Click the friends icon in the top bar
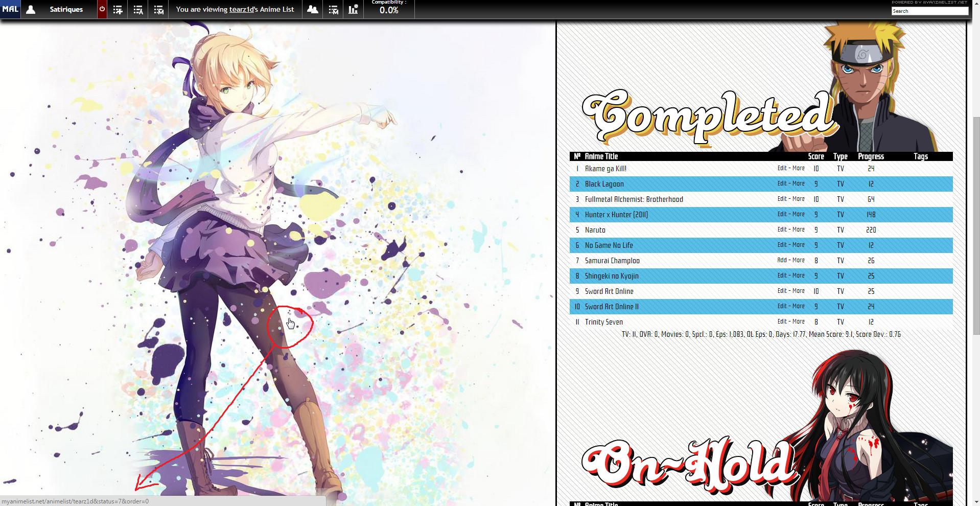This screenshot has height=506, width=980. pos(313,9)
